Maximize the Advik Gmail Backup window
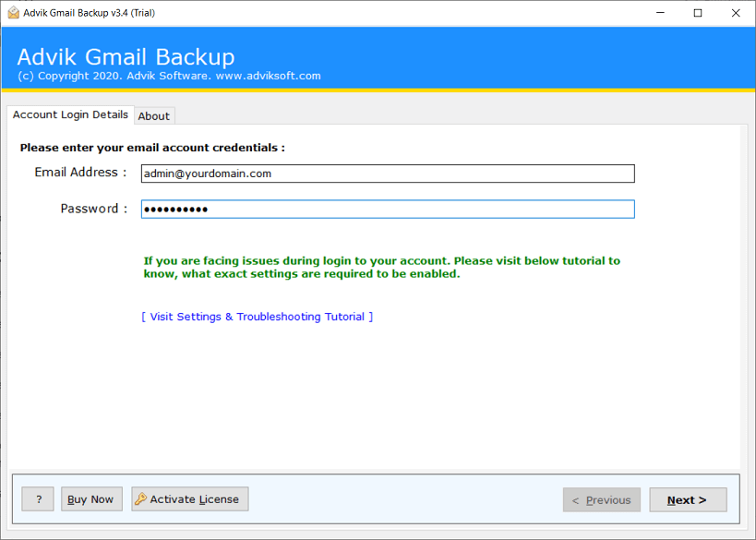The height and width of the screenshot is (540, 756). click(x=698, y=13)
